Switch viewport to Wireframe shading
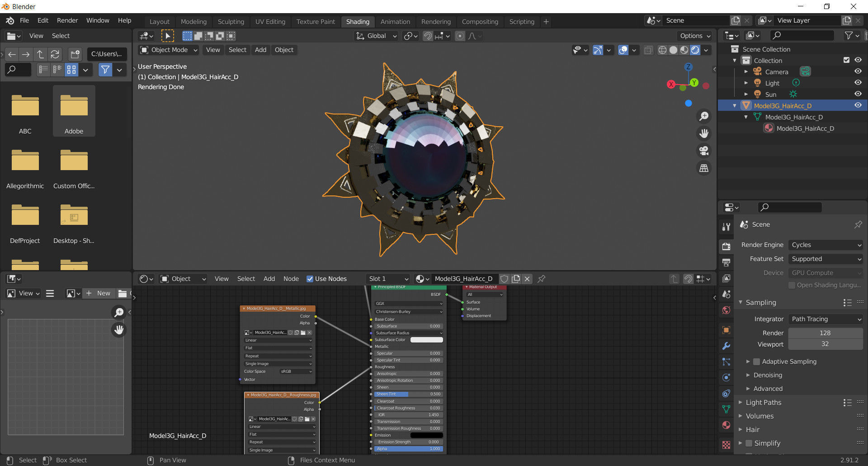This screenshot has width=868, height=466. point(662,50)
